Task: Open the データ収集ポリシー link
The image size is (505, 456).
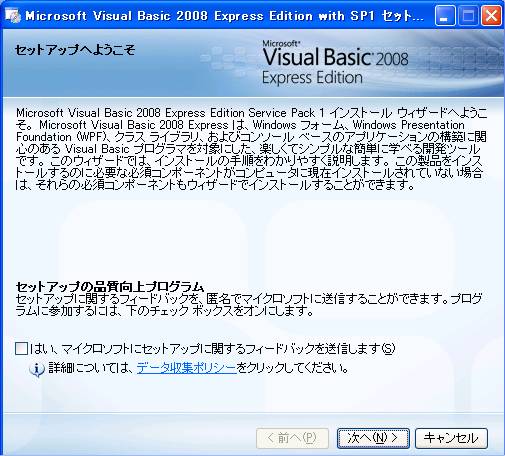Action: click(x=186, y=368)
